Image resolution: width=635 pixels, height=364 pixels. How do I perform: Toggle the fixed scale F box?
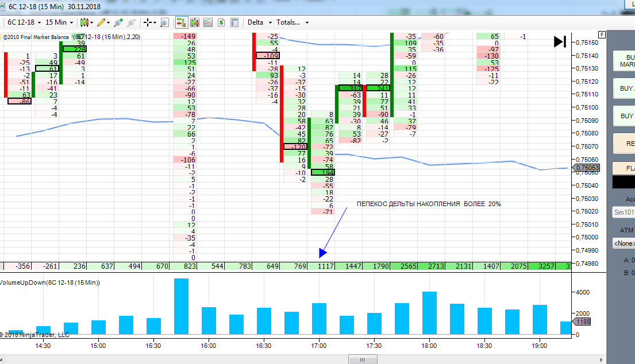(x=602, y=35)
